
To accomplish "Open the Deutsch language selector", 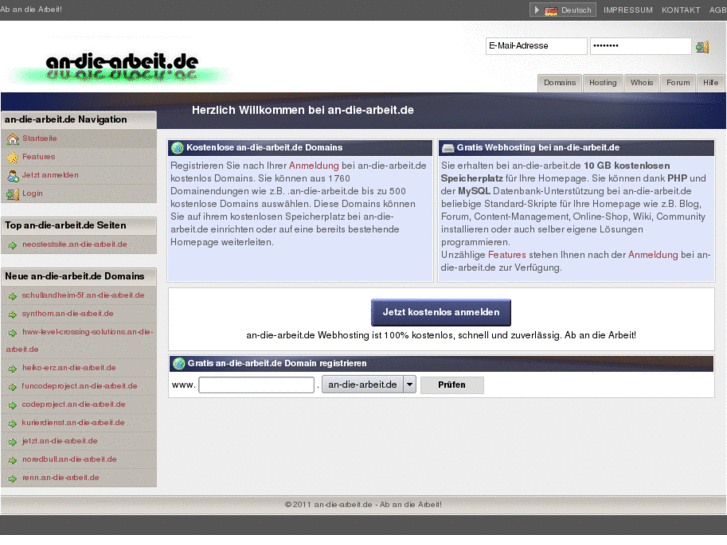I will 562,10.
